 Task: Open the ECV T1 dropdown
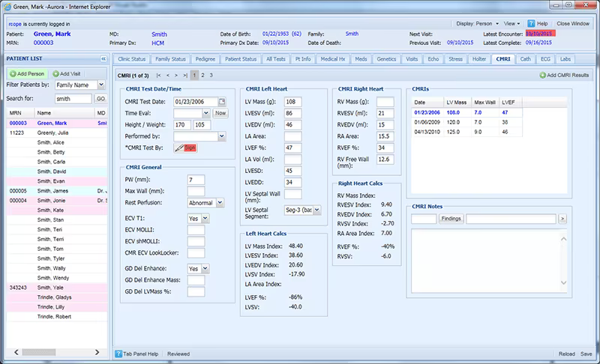205,219
